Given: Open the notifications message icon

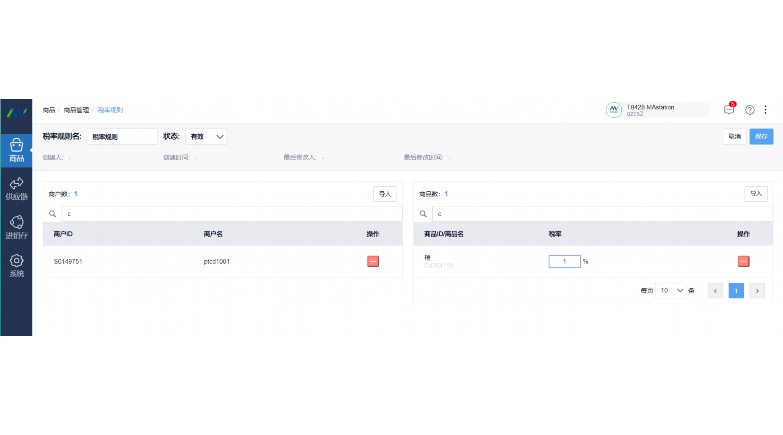Looking at the screenshot, I should pyautogui.click(x=729, y=109).
